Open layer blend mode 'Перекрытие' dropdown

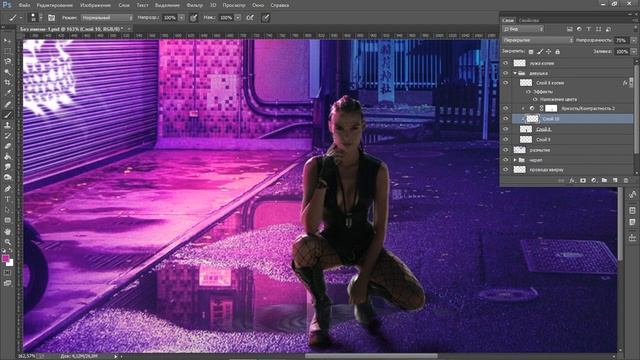(x=538, y=40)
